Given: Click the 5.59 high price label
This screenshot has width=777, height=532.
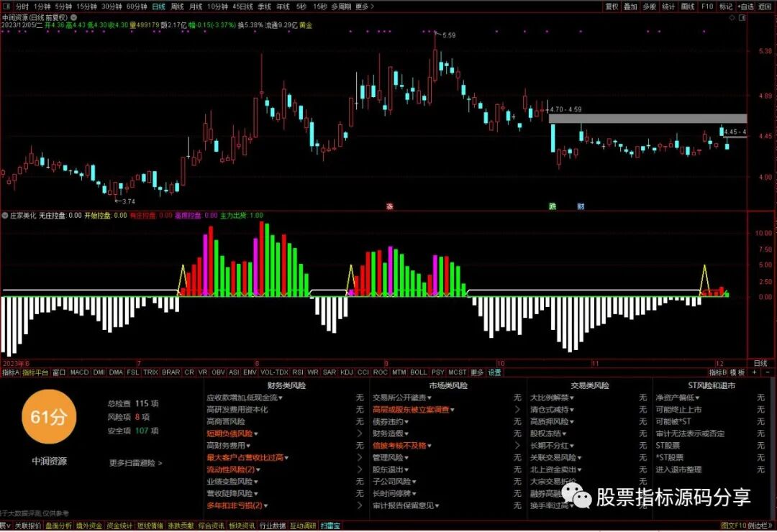Looking at the screenshot, I should (x=448, y=35).
